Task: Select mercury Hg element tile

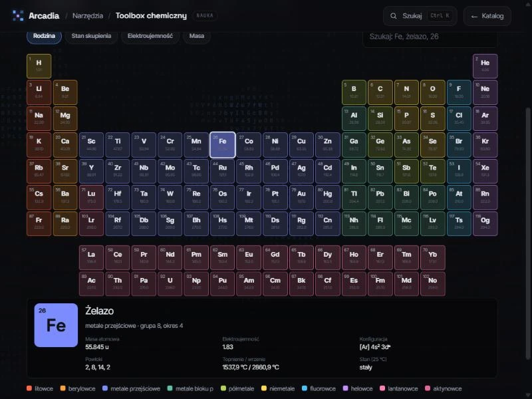Action: [x=328, y=198]
